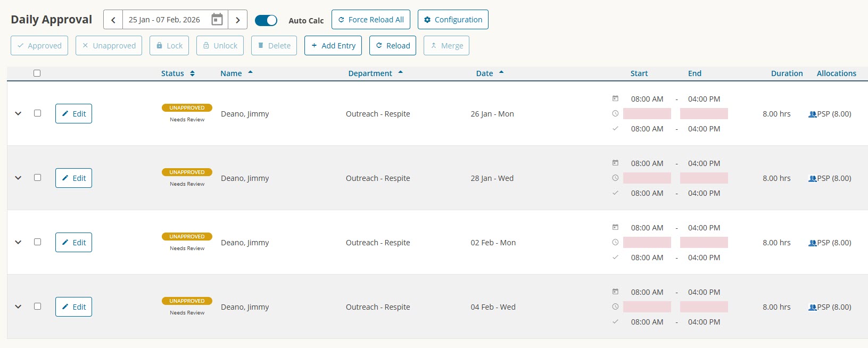Click the Reload button
Image resolution: width=868 pixels, height=348 pixels.
(393, 46)
